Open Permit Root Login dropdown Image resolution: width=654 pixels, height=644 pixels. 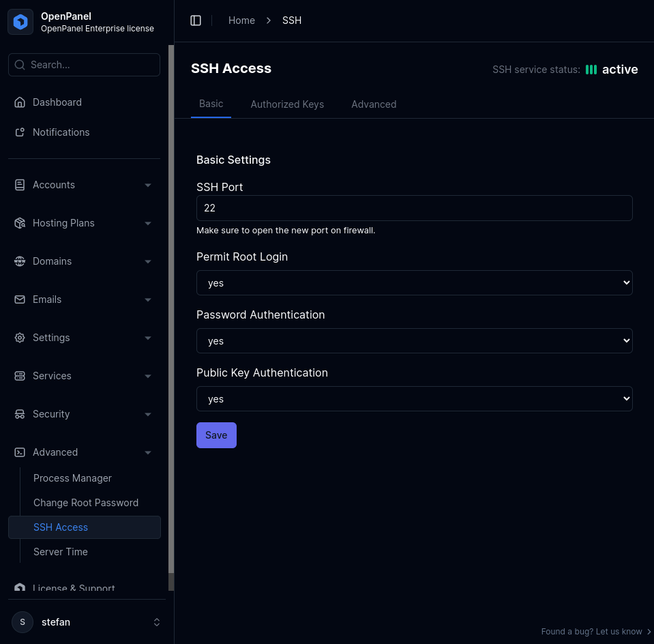[x=414, y=283]
